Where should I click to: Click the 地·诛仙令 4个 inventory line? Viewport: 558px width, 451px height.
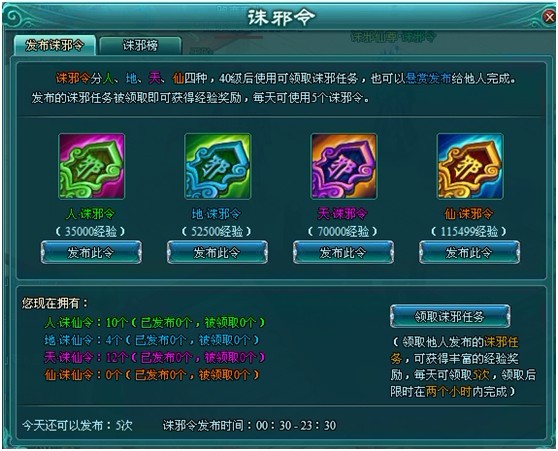click(x=152, y=340)
